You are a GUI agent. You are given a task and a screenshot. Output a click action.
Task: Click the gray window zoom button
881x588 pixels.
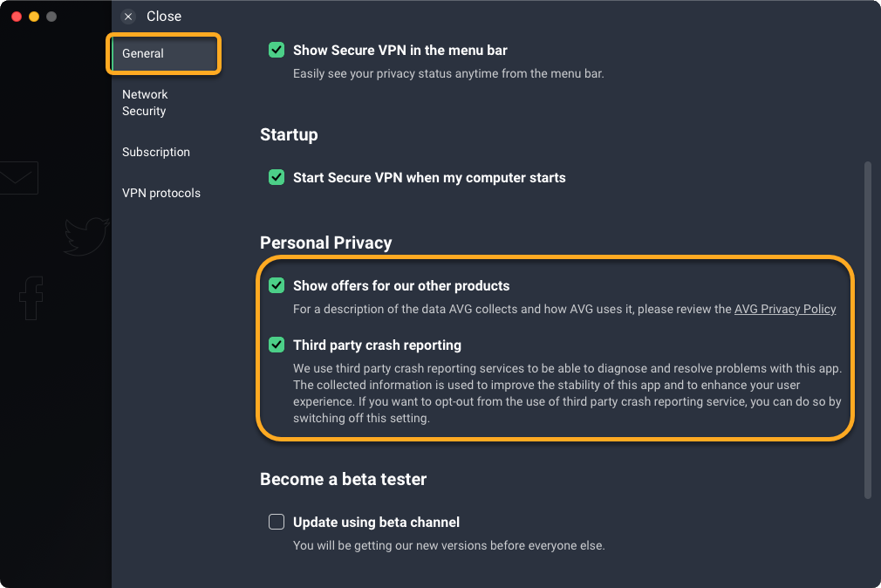pyautogui.click(x=51, y=17)
